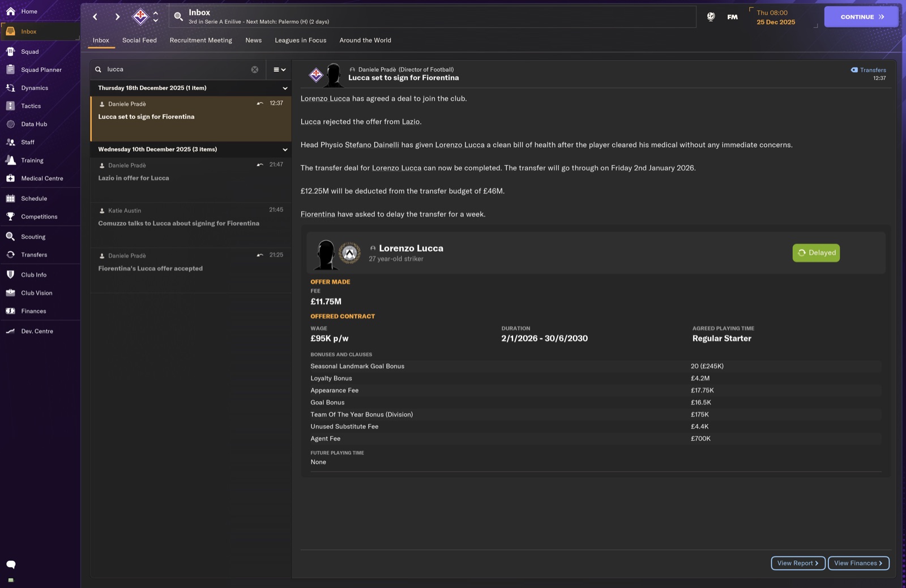This screenshot has height=588, width=906.
Task: Open the Squad Planner icon
Action: click(10, 70)
